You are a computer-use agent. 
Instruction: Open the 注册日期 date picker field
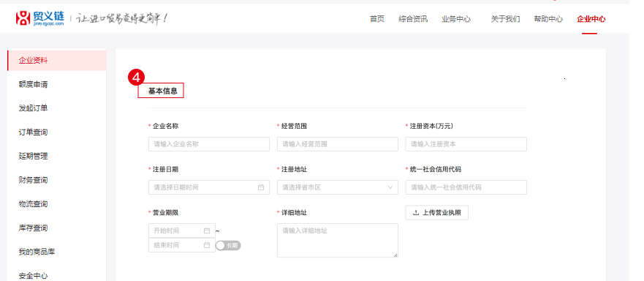209,187
